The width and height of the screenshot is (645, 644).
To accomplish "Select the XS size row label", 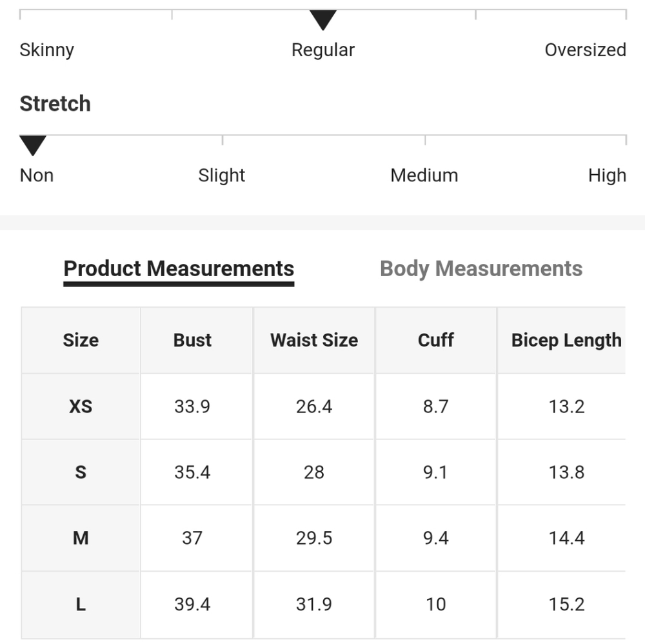I will tap(81, 407).
